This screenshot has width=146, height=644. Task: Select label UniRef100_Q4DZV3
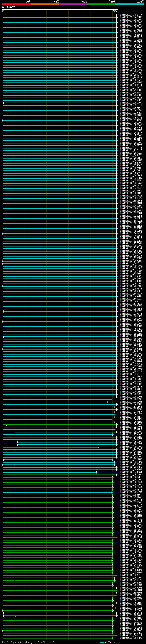[131, 457]
